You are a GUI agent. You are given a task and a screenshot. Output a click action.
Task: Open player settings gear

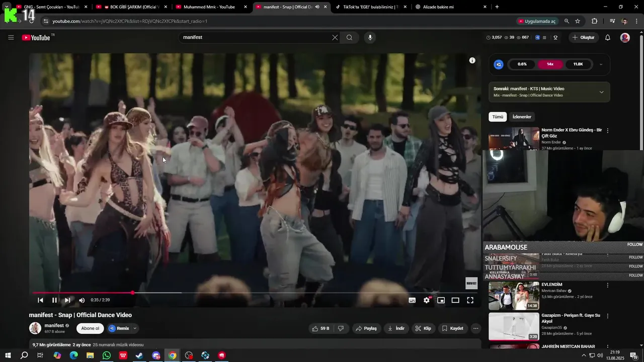[427, 300]
